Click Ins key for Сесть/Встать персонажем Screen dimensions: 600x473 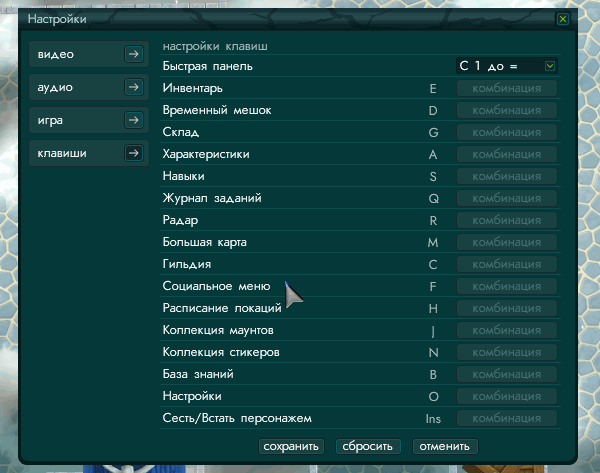point(433,419)
